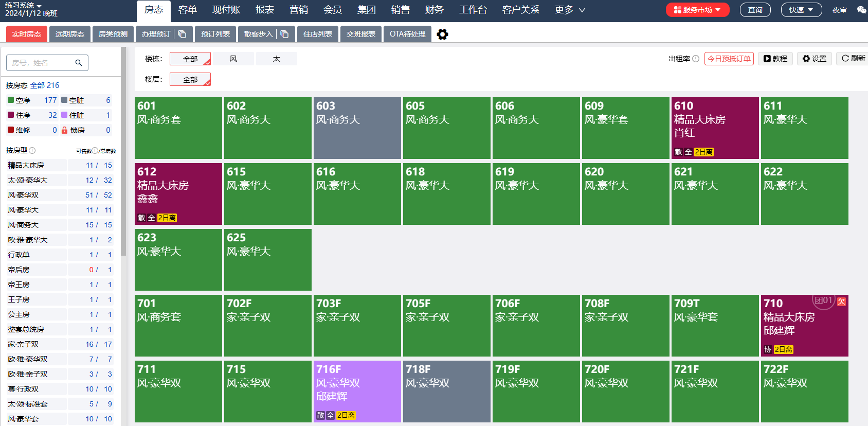Open the 客单 top menu
The image size is (868, 426).
tap(188, 10)
